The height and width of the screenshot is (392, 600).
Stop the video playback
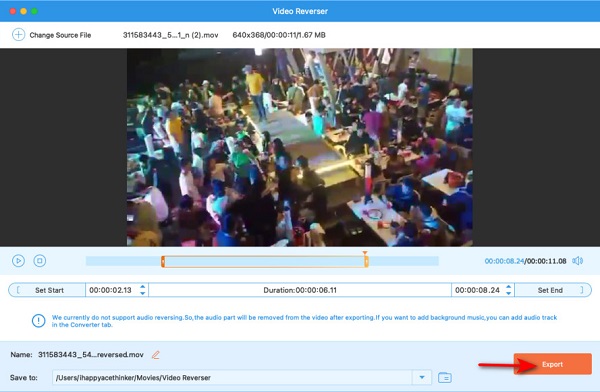[40, 261]
